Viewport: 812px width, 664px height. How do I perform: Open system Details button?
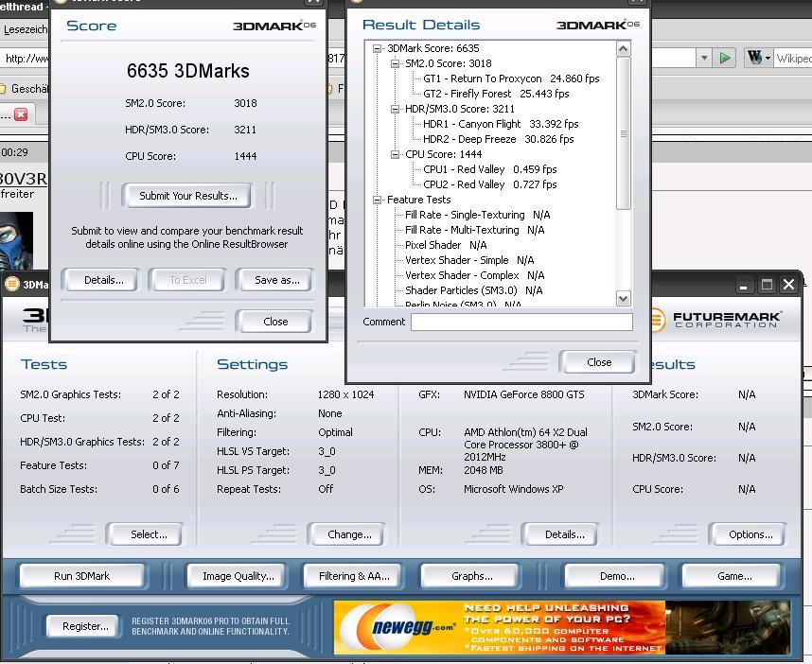pyautogui.click(x=561, y=534)
